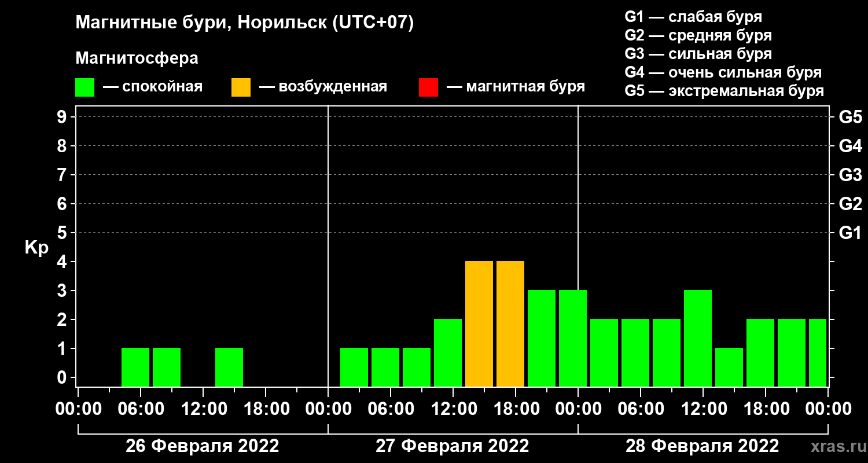Select the title "Магнитные бури, Норильск (UTC+07)"

point(245,23)
